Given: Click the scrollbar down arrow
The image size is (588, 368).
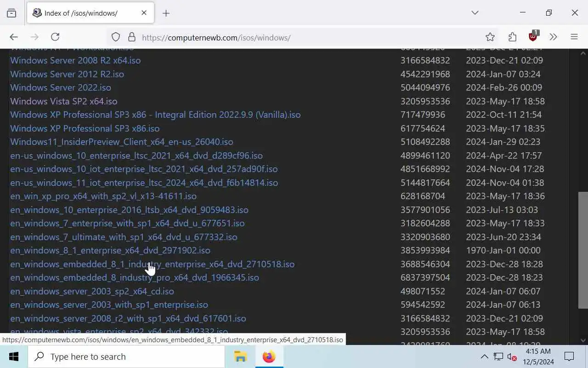Looking at the screenshot, I should coord(583,340).
